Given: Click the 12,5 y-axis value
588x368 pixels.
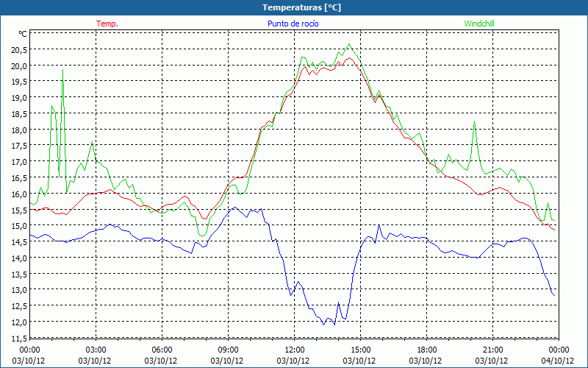Looking at the screenshot, I should tap(19, 306).
